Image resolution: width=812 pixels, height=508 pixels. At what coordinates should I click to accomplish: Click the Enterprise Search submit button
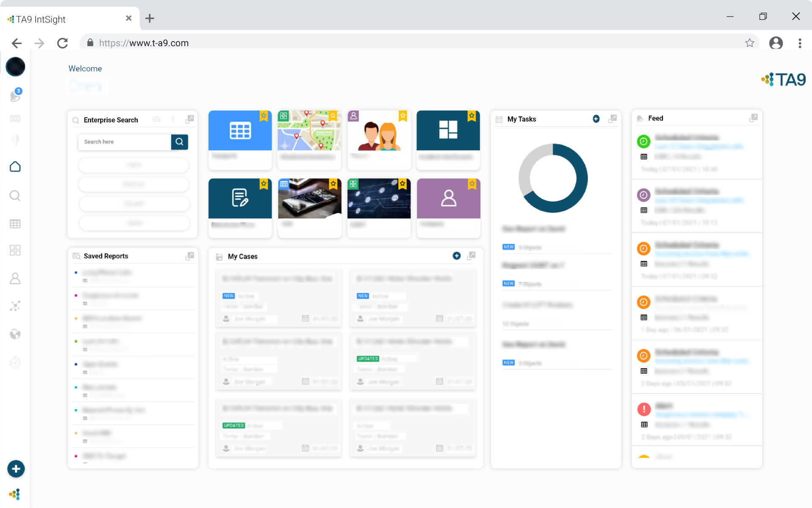(179, 142)
